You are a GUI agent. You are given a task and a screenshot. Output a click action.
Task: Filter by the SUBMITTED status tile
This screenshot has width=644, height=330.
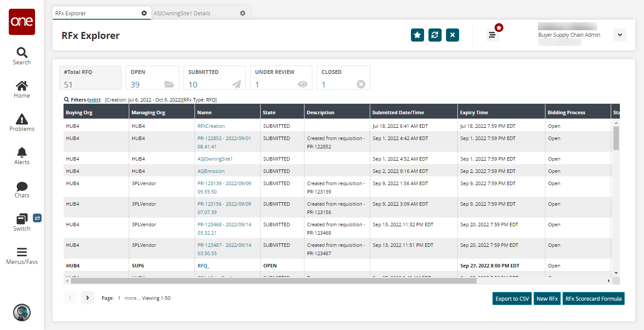[214, 78]
